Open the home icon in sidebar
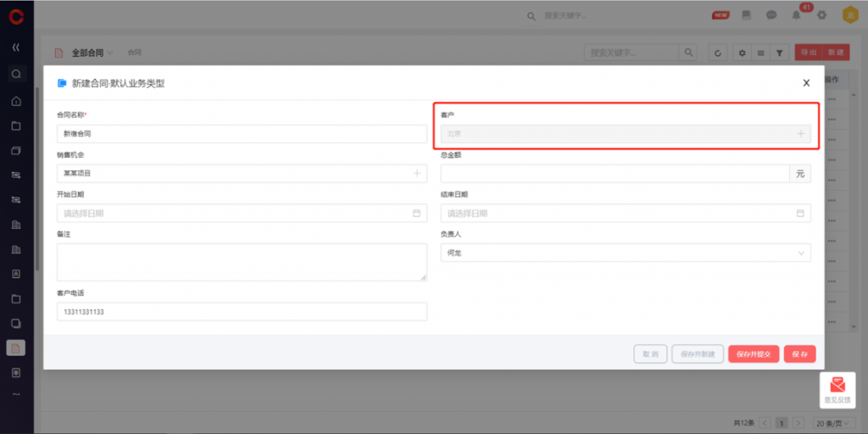The height and width of the screenshot is (434, 868). (x=16, y=102)
